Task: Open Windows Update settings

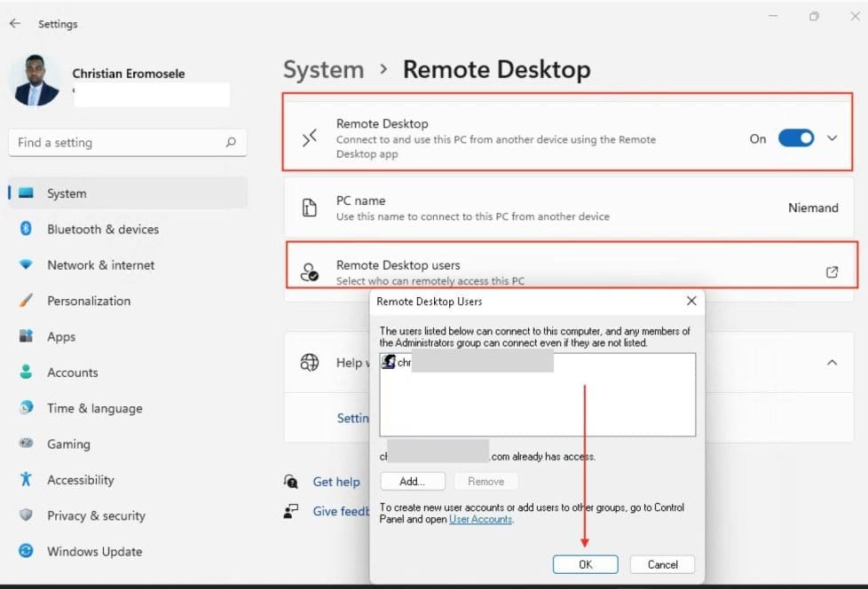Action: coord(94,551)
